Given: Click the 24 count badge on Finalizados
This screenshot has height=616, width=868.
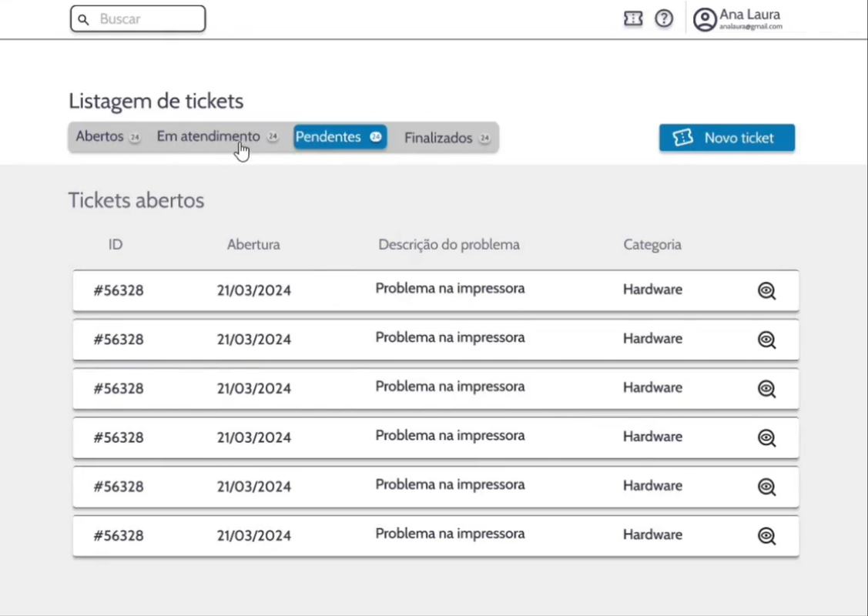Looking at the screenshot, I should pos(484,139).
